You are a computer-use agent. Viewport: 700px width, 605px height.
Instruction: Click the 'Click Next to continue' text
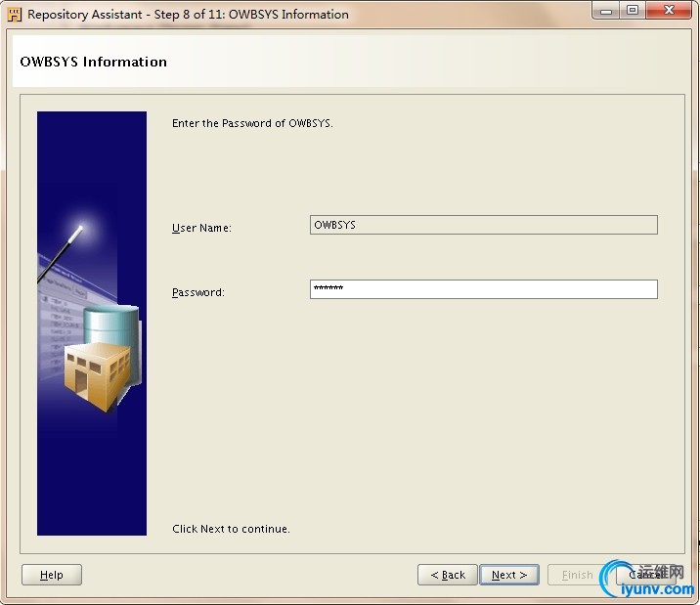coord(231,529)
